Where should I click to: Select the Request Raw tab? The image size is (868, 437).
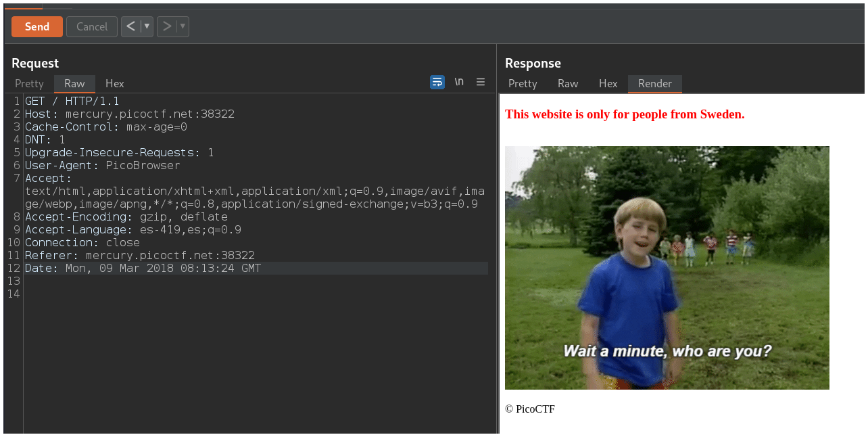(74, 83)
